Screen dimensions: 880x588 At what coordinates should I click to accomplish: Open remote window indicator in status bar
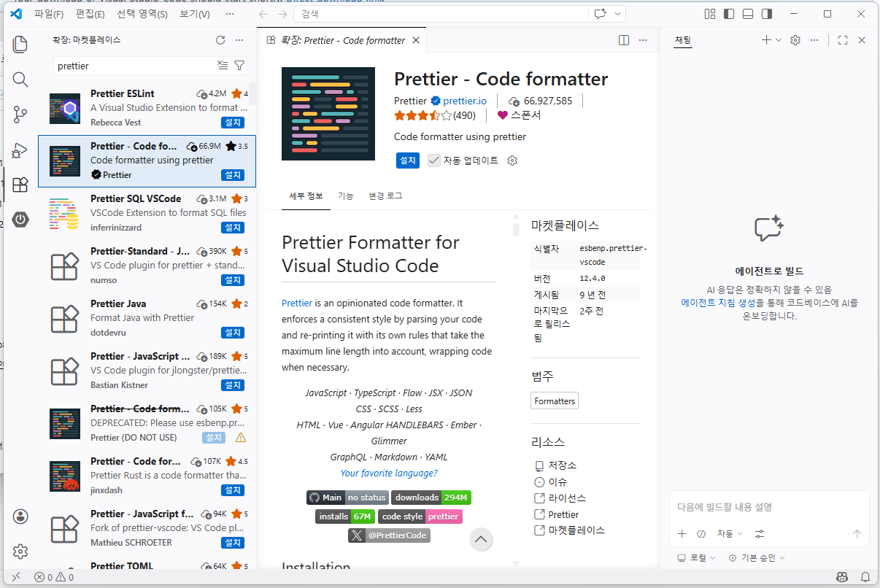coord(16,577)
